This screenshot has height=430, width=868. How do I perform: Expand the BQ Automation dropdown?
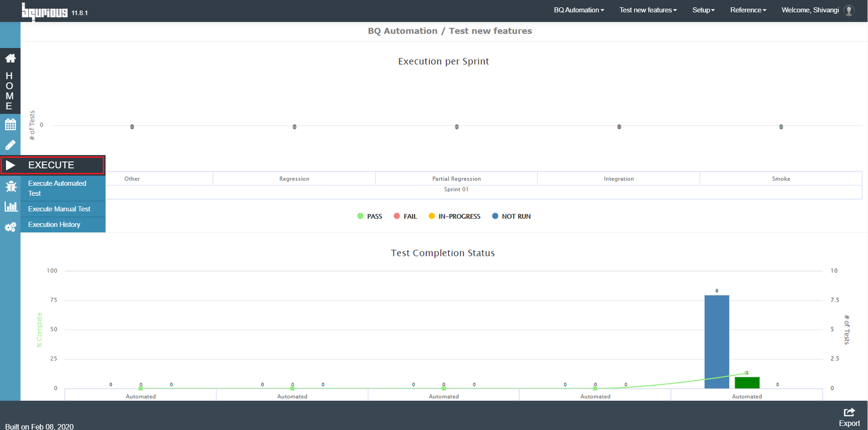point(579,11)
